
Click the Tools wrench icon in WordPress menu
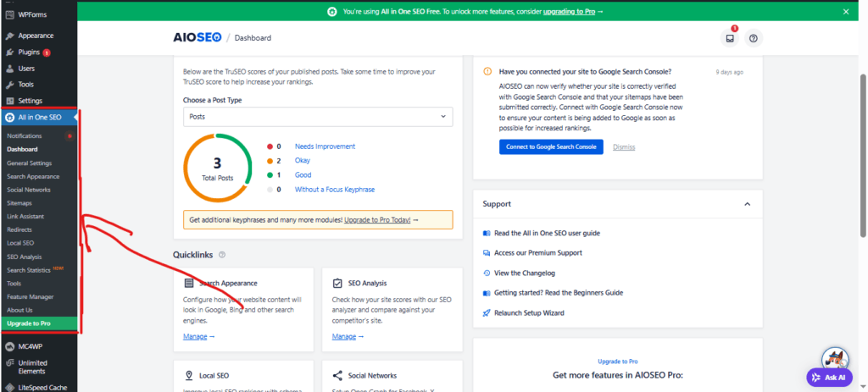click(9, 85)
